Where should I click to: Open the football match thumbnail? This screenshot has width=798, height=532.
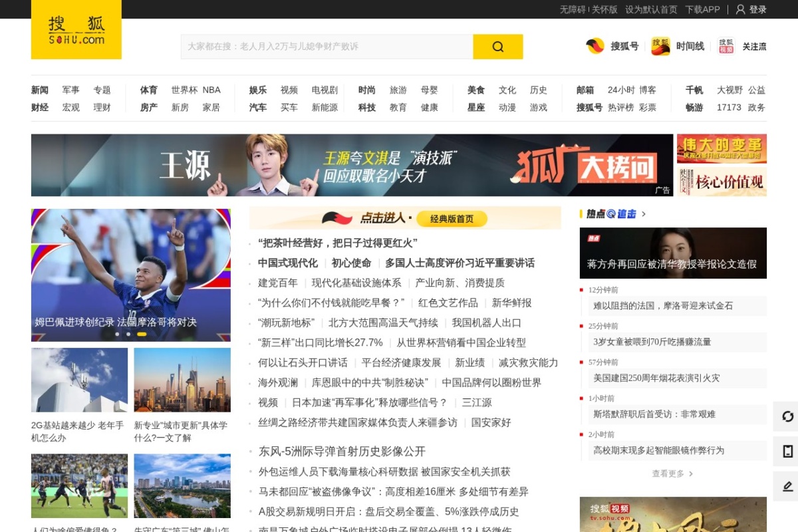[79, 486]
